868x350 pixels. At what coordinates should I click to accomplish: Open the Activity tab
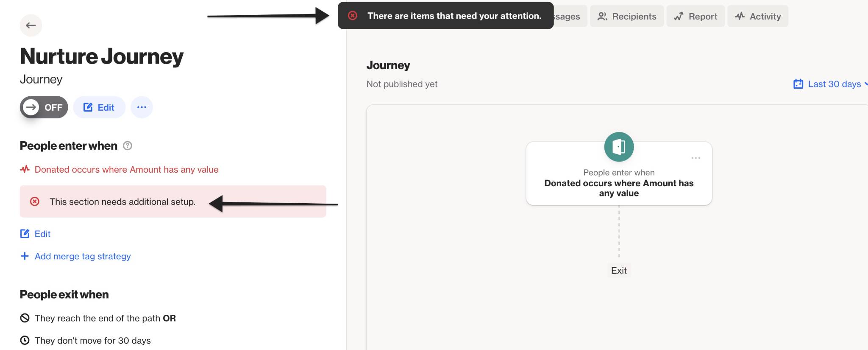click(x=758, y=17)
